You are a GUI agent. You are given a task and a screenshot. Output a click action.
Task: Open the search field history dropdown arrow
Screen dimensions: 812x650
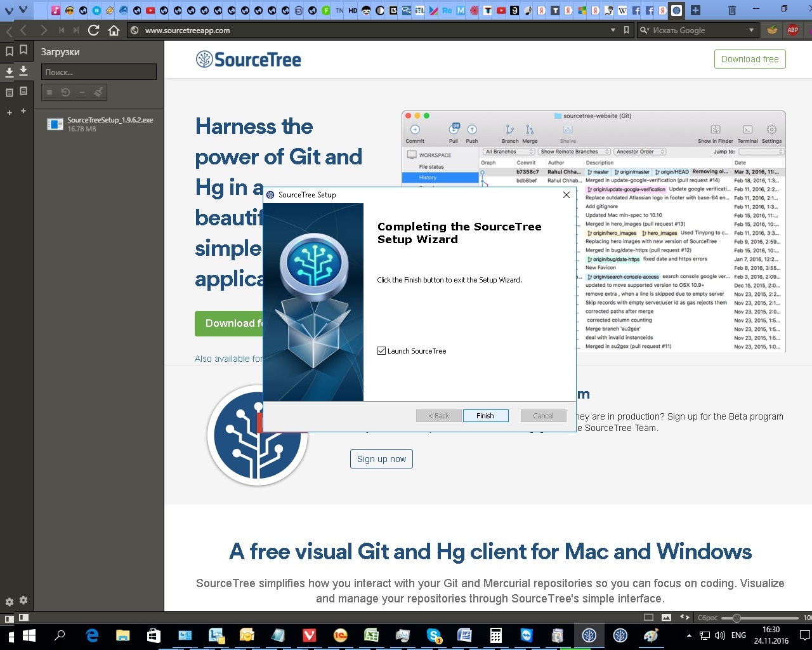click(752, 30)
